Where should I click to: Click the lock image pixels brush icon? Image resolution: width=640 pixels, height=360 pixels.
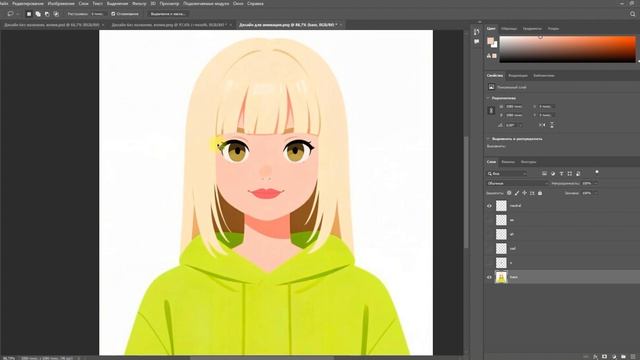(x=517, y=193)
